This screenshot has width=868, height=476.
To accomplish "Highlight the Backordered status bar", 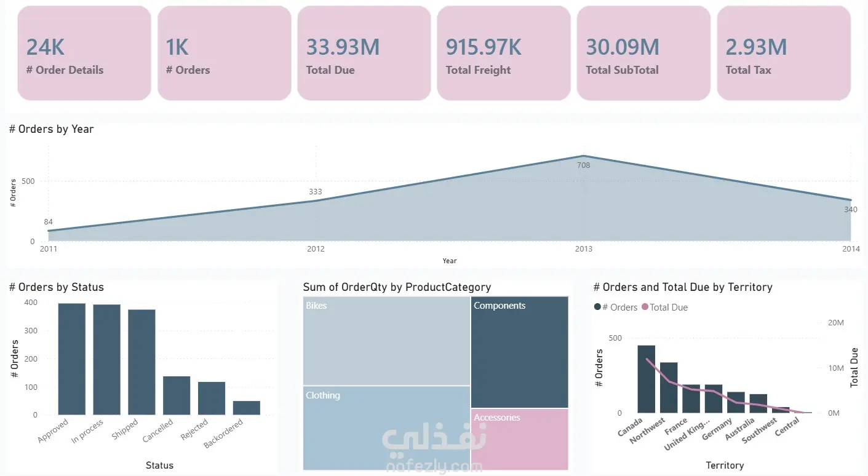I will tap(246, 408).
